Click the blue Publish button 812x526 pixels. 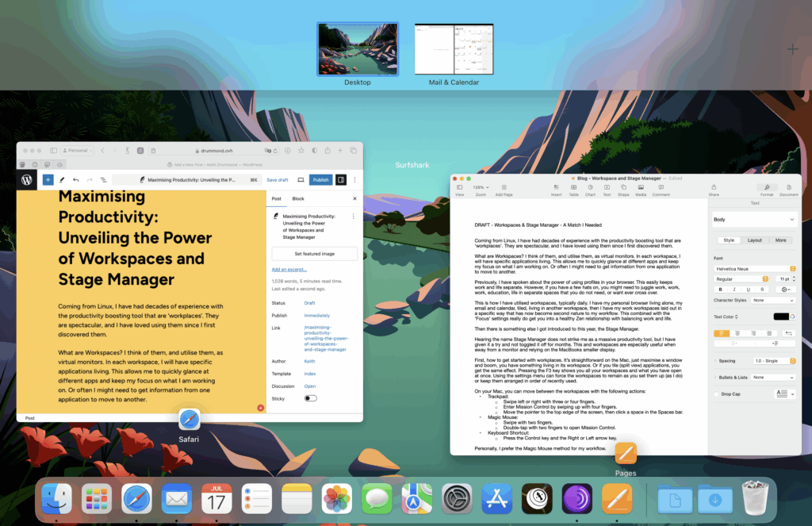(x=320, y=180)
